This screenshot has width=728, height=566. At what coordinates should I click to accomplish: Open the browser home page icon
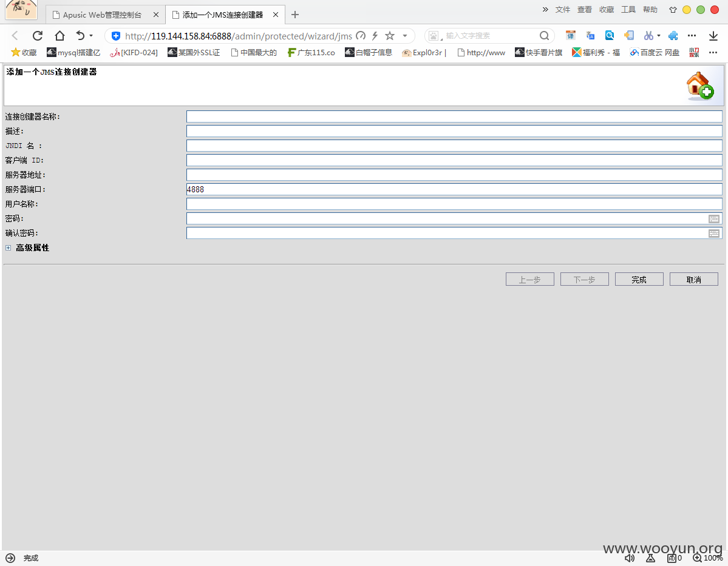coord(60,36)
